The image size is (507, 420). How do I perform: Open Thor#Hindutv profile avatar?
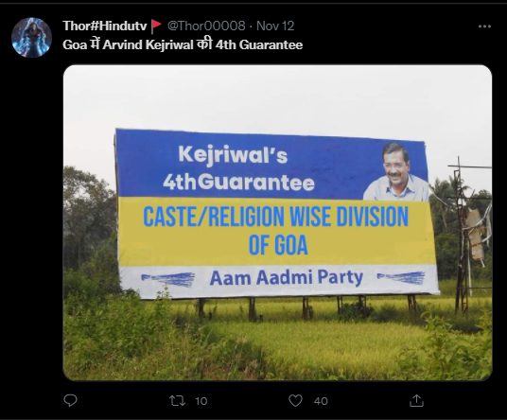[31, 37]
